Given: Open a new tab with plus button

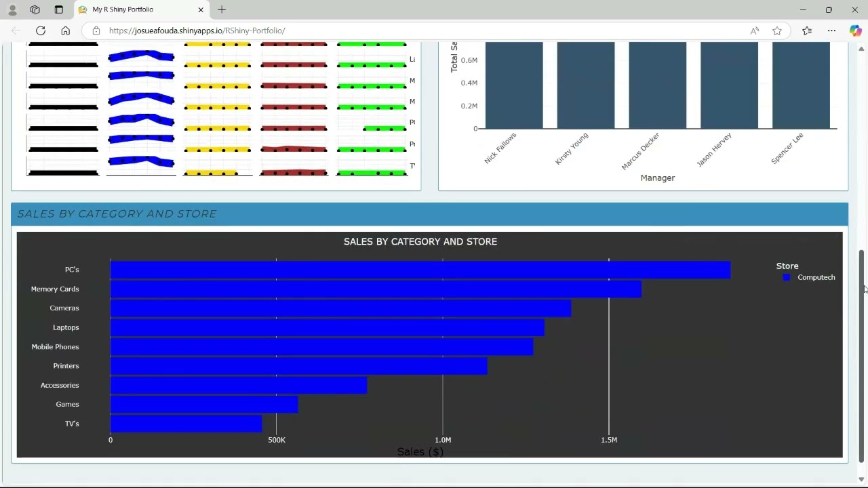Looking at the screenshot, I should pos(222,9).
